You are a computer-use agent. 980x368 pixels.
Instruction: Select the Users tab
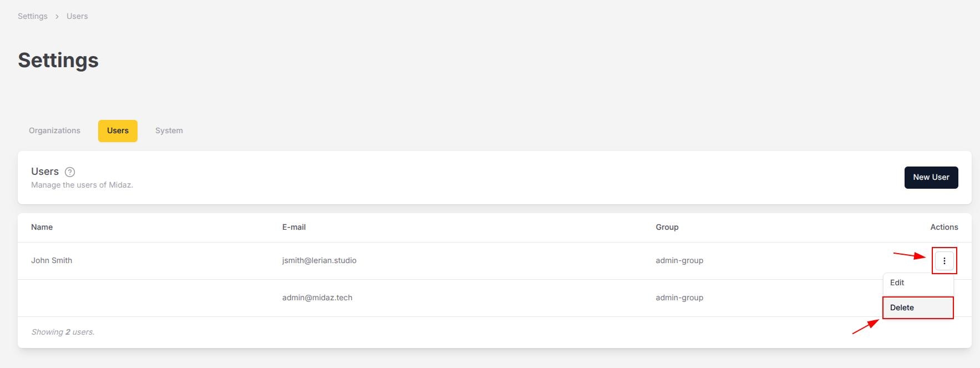click(118, 131)
